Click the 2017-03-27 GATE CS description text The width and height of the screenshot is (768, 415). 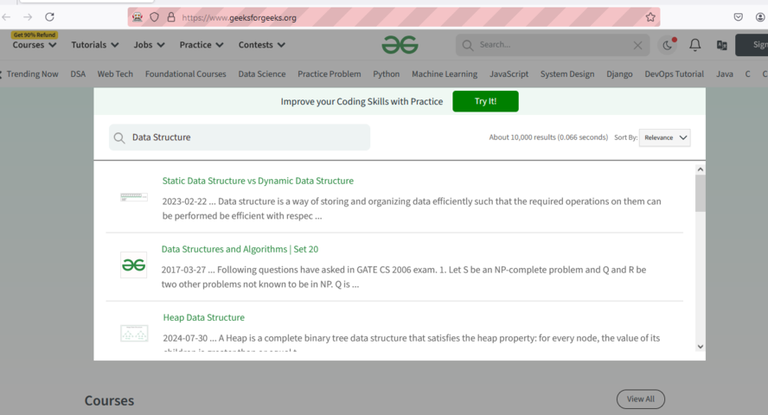[x=404, y=277]
